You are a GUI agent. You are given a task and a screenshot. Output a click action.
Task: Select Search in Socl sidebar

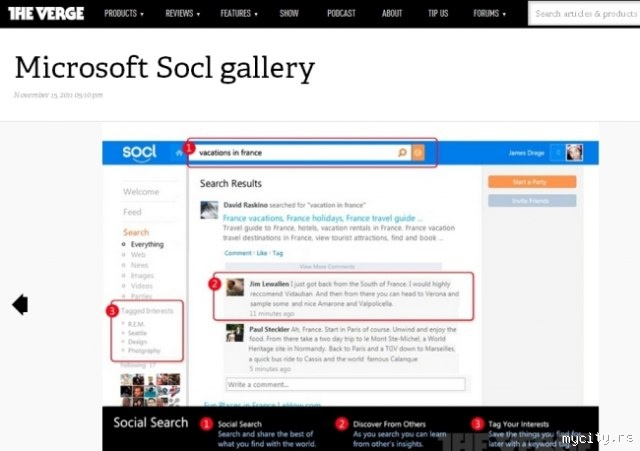136,232
